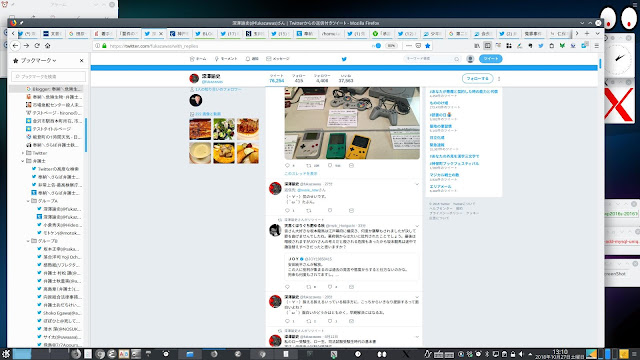This screenshot has height=360, width=640.
Task: Open the Twitter account avatar menu
Action: pos(470,59)
